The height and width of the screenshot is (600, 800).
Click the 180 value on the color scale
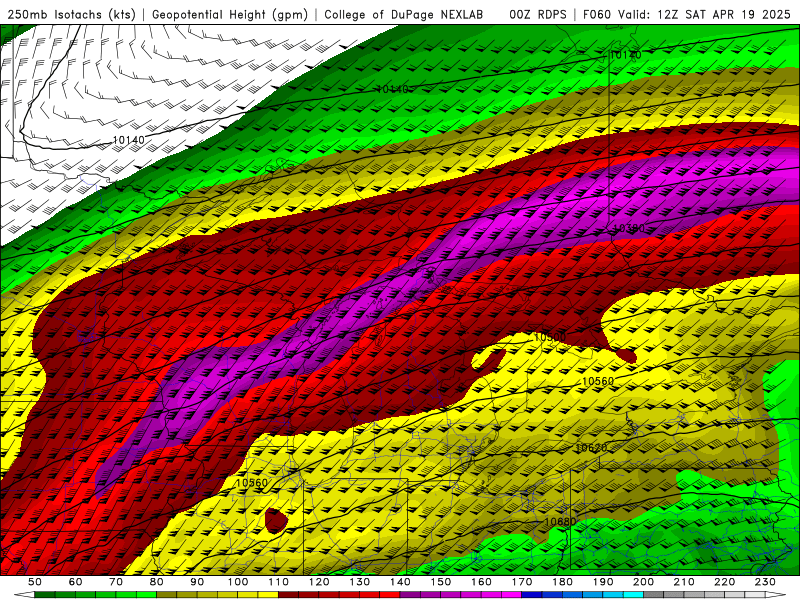point(563,582)
